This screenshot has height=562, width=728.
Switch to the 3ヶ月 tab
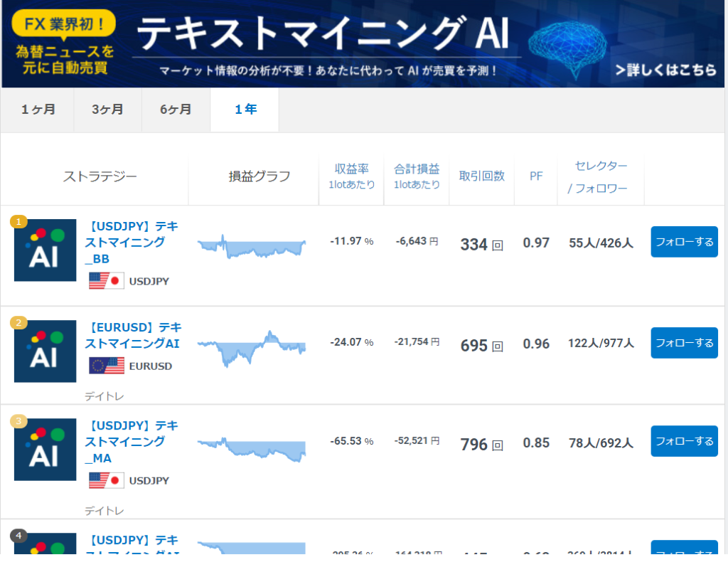point(107,110)
